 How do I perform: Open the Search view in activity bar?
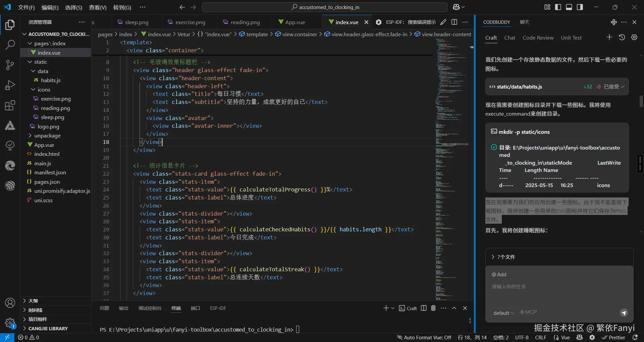coord(10,45)
